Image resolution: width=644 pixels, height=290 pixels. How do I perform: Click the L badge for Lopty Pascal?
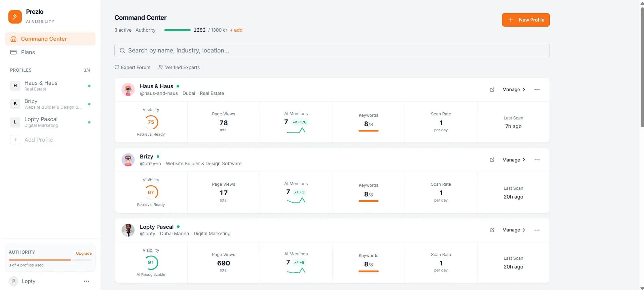pos(15,122)
